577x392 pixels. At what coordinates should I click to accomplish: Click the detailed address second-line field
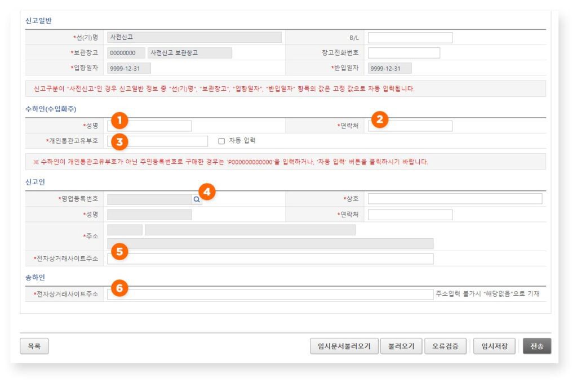(270, 243)
